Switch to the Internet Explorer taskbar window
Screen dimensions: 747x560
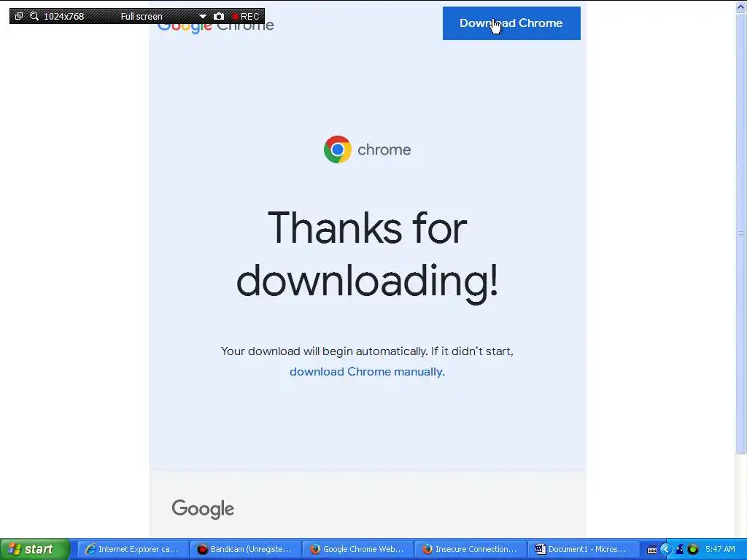[133, 549]
